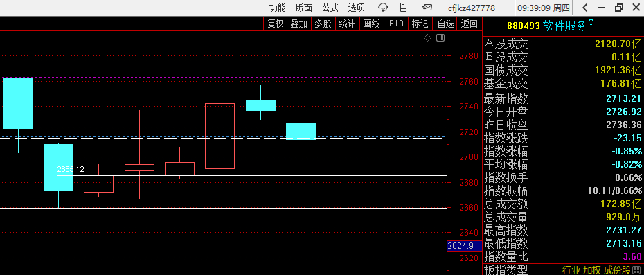644x275 pixels.
Task: Click the account name cfjkz427778
Action: (x=471, y=8)
